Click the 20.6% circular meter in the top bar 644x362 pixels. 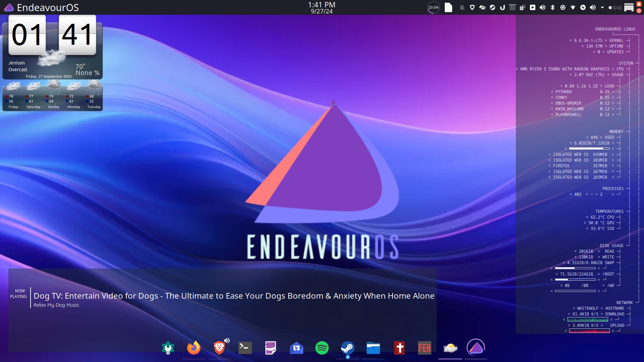[x=433, y=7]
